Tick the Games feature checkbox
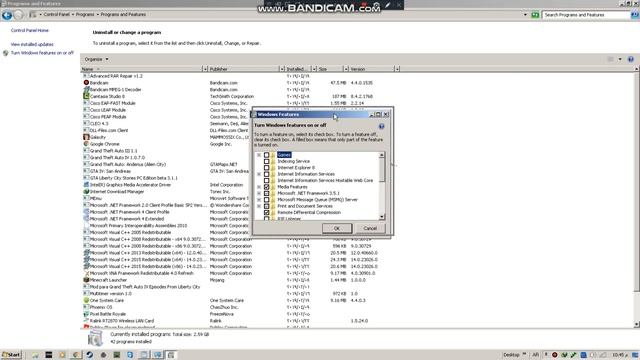640x360 pixels. tap(267, 155)
